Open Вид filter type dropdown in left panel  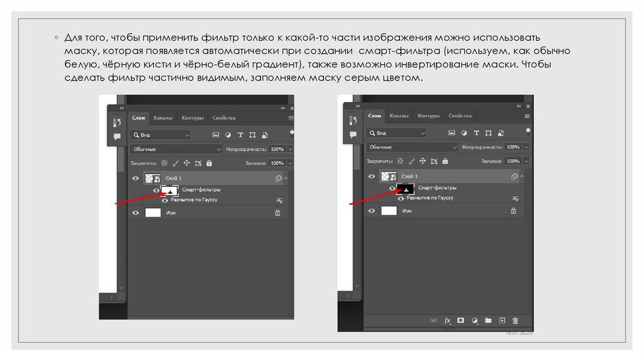coord(160,135)
